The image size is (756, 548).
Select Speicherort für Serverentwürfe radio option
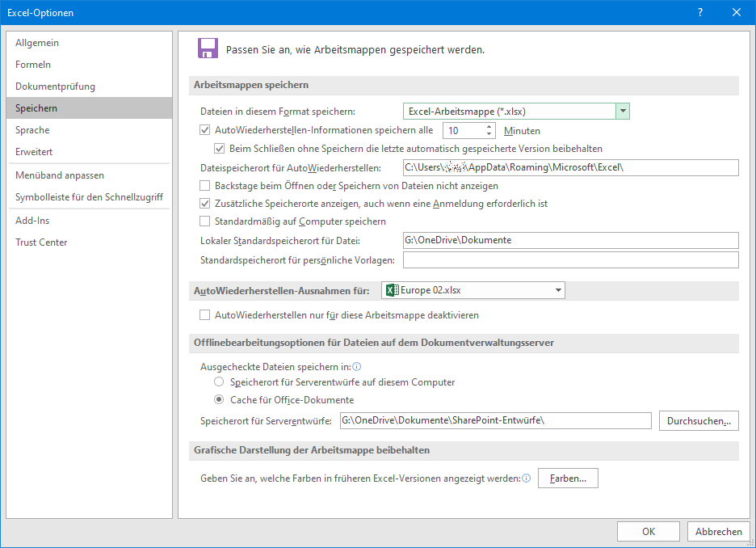[x=219, y=382]
